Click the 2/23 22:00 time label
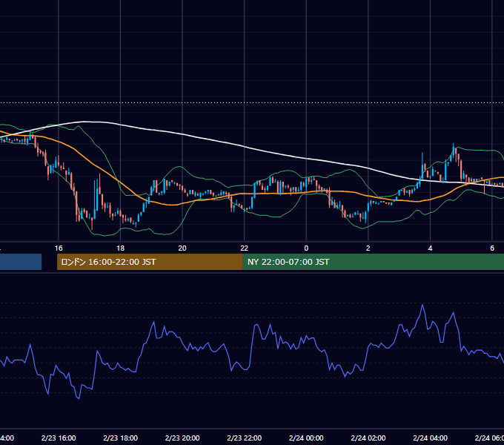504x445 pixels. 245,438
